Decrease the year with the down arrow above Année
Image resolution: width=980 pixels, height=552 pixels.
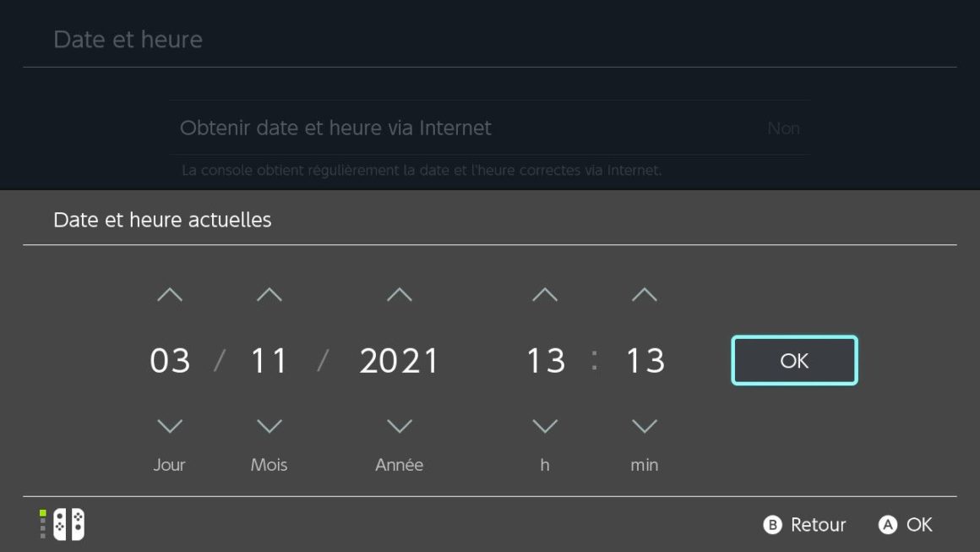click(400, 426)
